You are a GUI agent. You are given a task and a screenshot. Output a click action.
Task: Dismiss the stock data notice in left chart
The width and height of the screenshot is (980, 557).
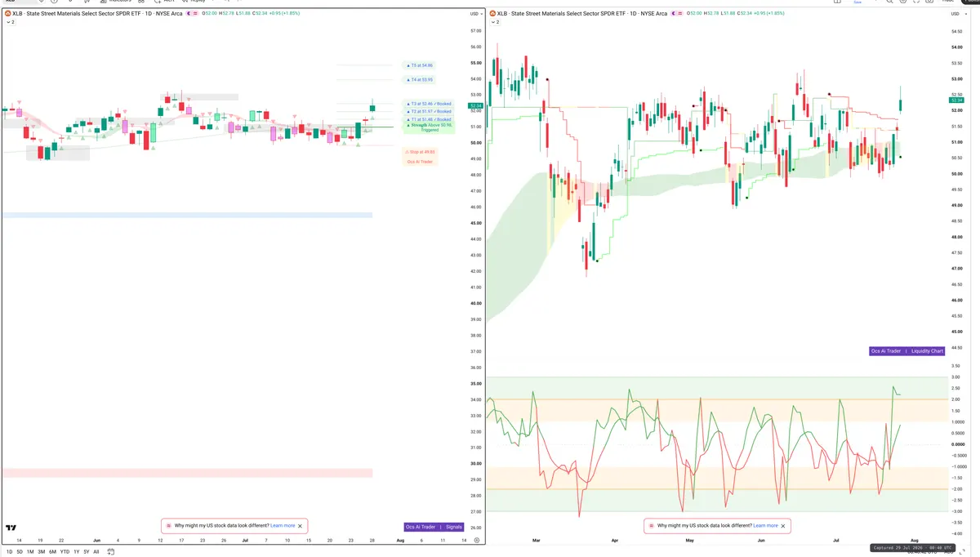(301, 526)
